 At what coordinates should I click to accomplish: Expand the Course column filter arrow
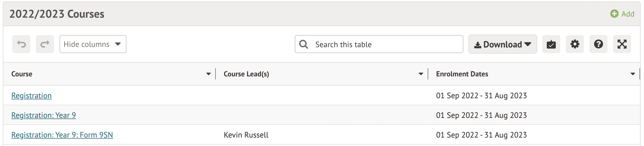[208, 74]
